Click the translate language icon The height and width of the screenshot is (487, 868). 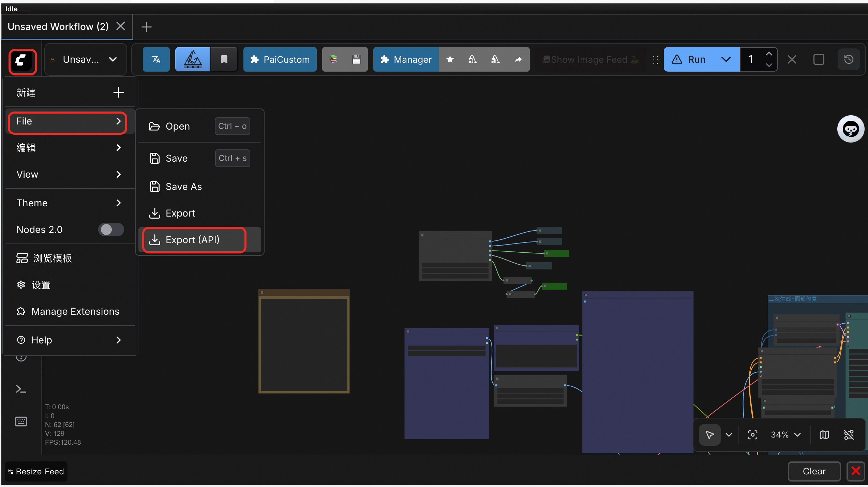156,60
